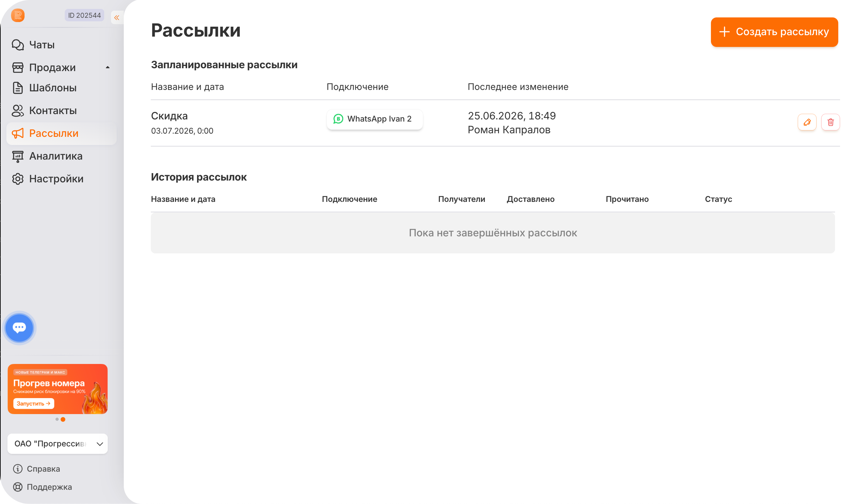Click Название и дата header in planned table
The height and width of the screenshot is (504, 850).
pyautogui.click(x=187, y=87)
